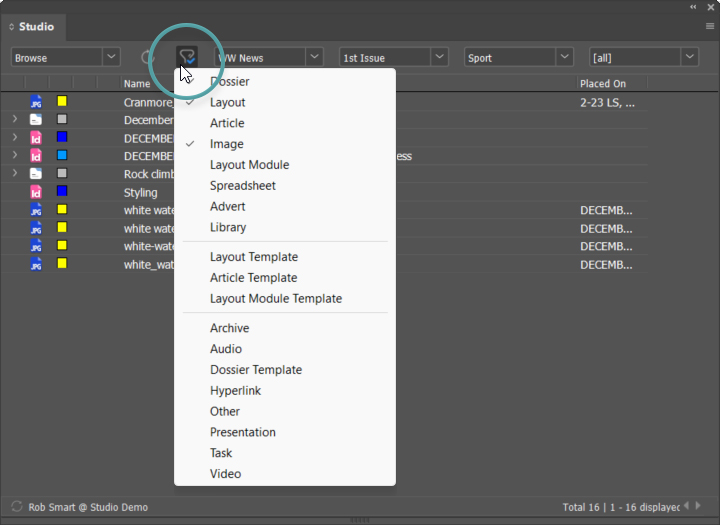
Task: Click the InDesign icon of Styling row
Action: [x=36, y=192]
